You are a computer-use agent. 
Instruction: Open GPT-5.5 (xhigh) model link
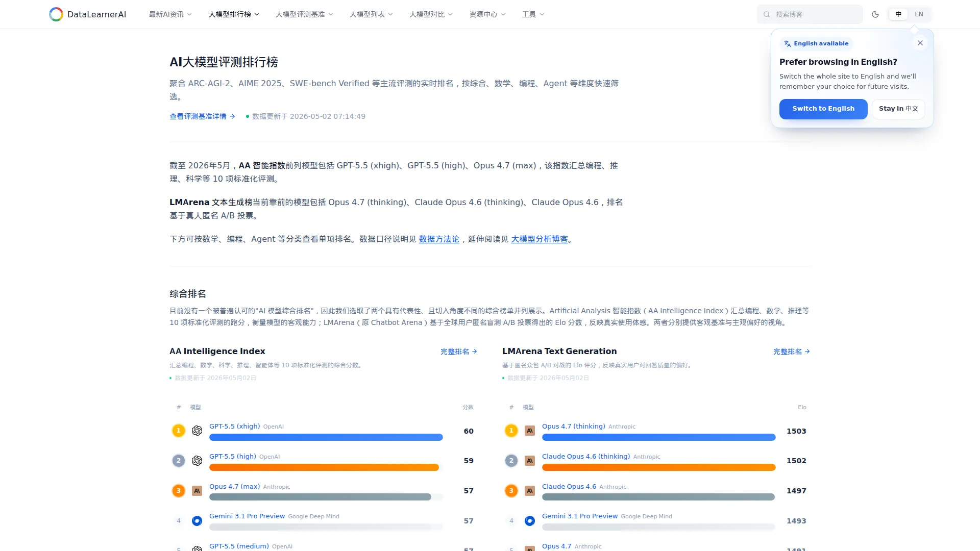(235, 427)
